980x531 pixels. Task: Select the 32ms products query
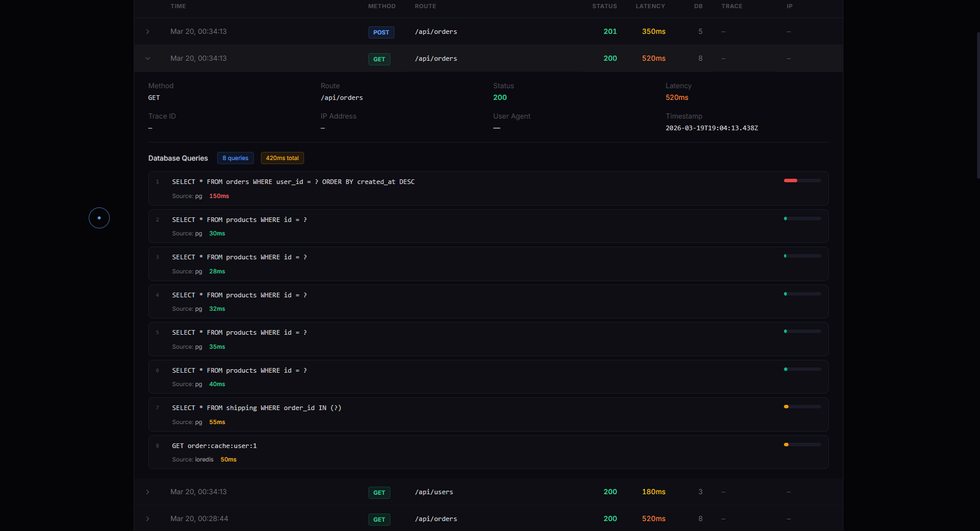pos(489,301)
